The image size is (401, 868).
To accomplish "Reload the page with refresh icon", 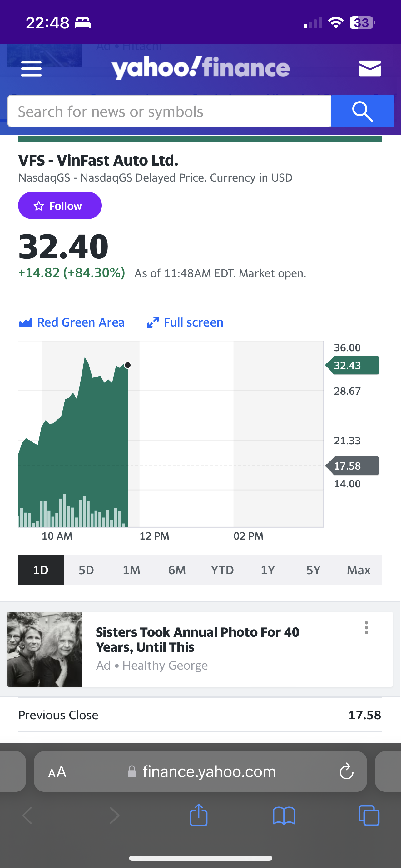I will pyautogui.click(x=346, y=771).
